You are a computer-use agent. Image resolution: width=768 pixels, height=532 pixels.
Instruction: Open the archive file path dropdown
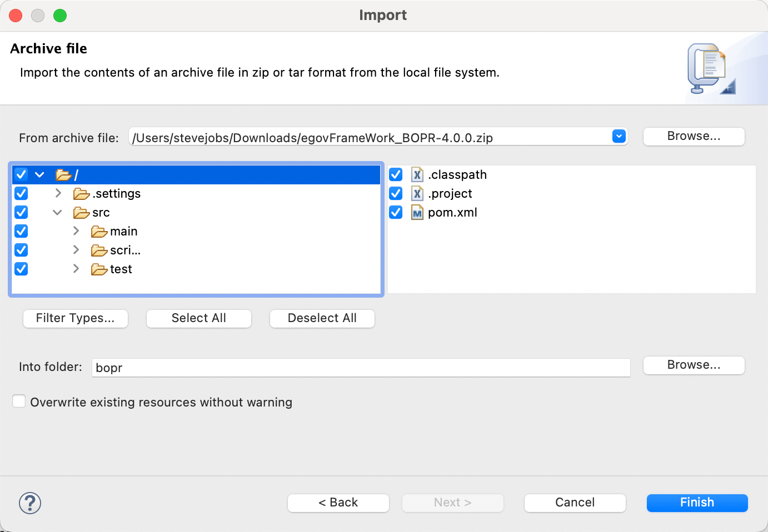(x=619, y=137)
